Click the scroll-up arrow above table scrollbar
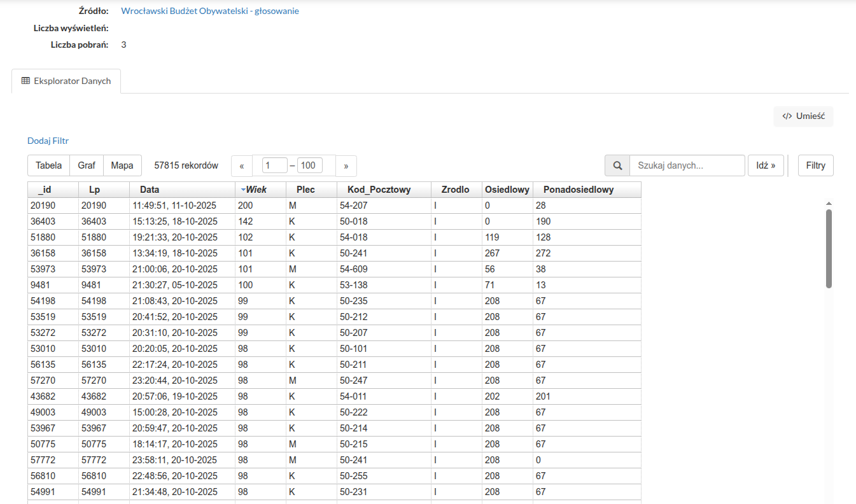This screenshot has width=856, height=504. (828, 204)
